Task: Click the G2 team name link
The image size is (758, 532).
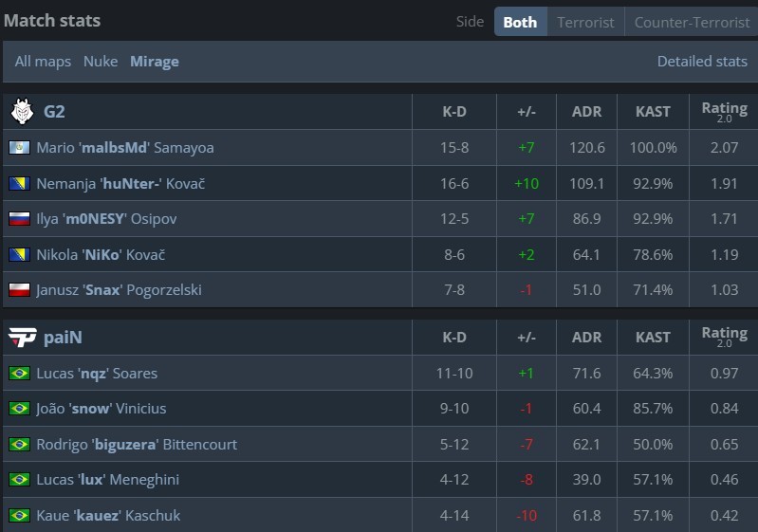Action: click(54, 112)
